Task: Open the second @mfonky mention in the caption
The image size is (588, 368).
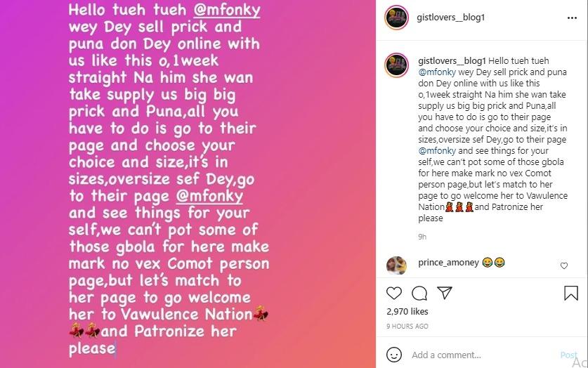Action: click(x=437, y=151)
